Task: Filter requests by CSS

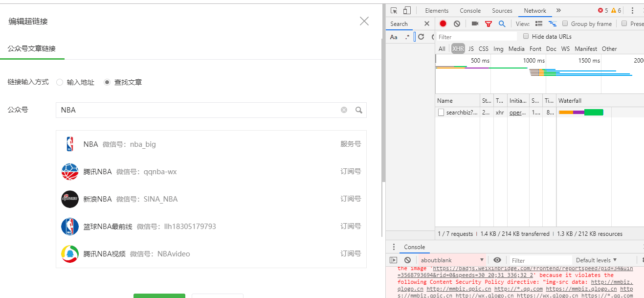Action: click(x=484, y=49)
